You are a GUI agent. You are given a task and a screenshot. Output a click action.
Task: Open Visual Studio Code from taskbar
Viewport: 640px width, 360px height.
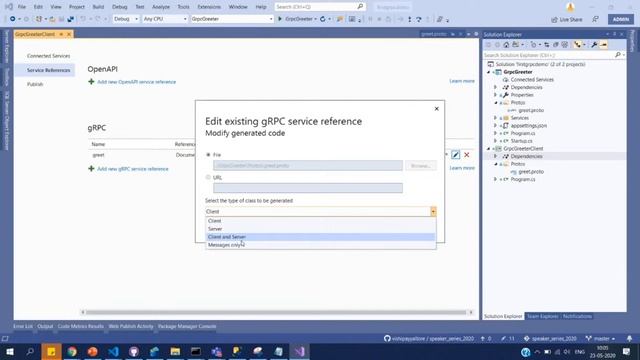pos(113,351)
